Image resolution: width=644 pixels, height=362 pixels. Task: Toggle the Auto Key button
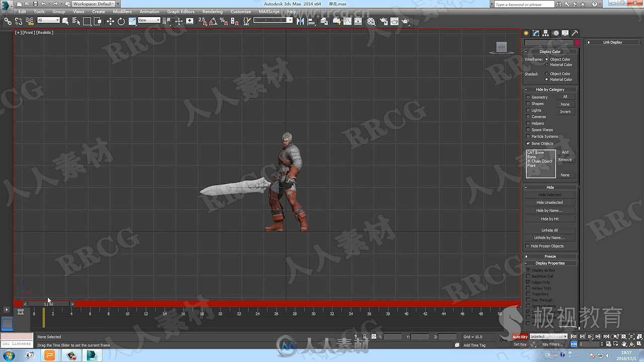point(520,336)
